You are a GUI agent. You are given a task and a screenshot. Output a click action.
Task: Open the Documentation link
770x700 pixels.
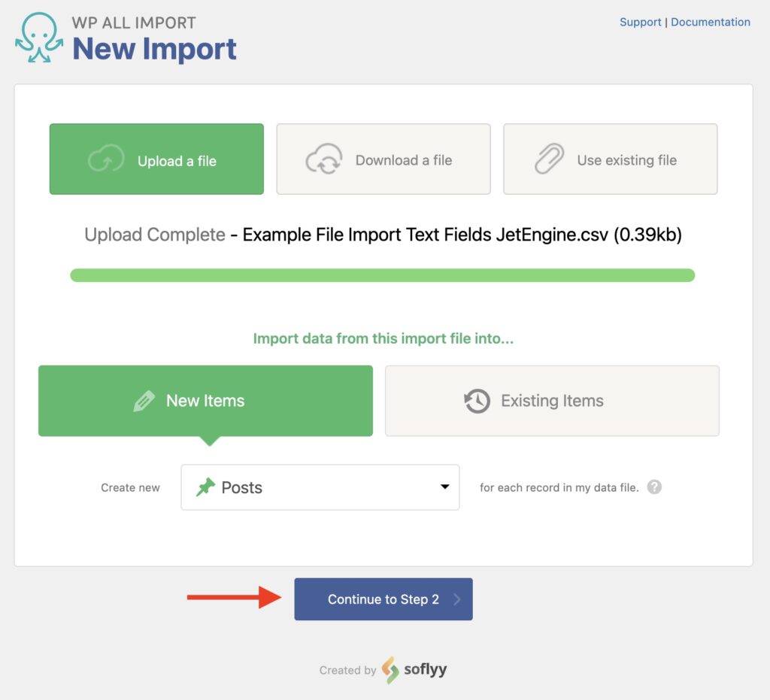click(x=710, y=22)
